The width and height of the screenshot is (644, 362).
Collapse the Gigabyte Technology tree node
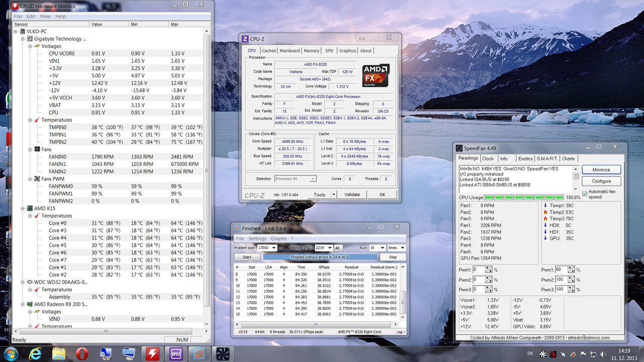pos(23,39)
